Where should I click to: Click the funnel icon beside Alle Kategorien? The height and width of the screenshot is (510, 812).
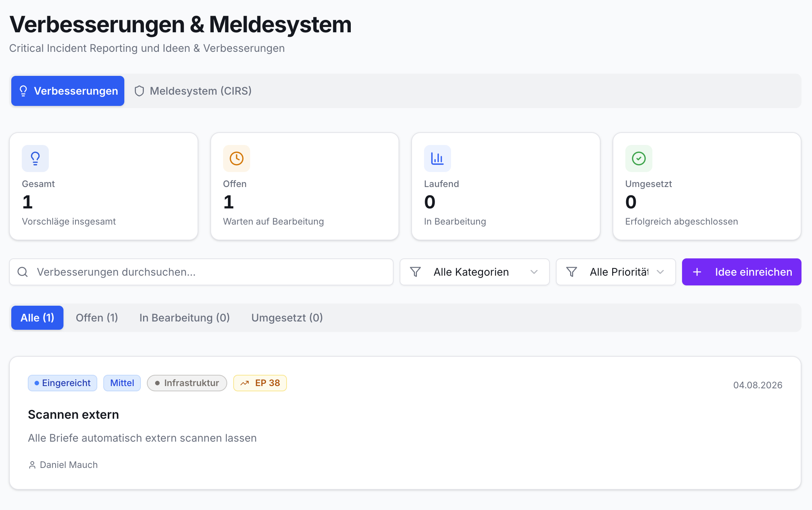[x=415, y=272]
